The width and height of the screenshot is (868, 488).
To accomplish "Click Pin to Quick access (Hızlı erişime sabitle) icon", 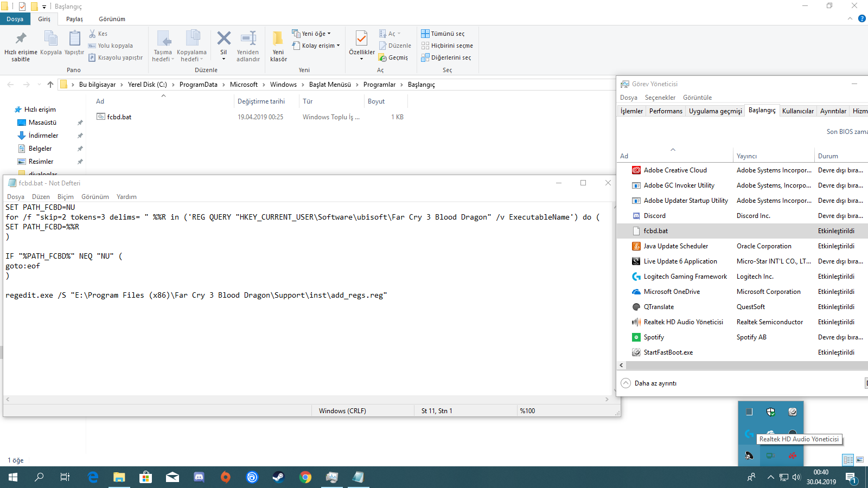I will [x=21, y=38].
